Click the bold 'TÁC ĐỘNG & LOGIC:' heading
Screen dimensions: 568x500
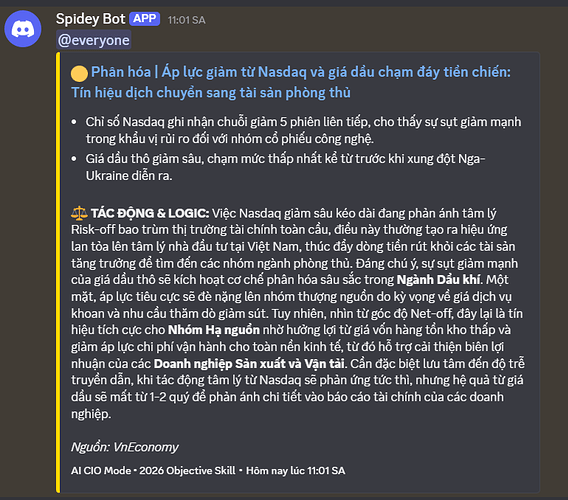[x=150, y=213]
